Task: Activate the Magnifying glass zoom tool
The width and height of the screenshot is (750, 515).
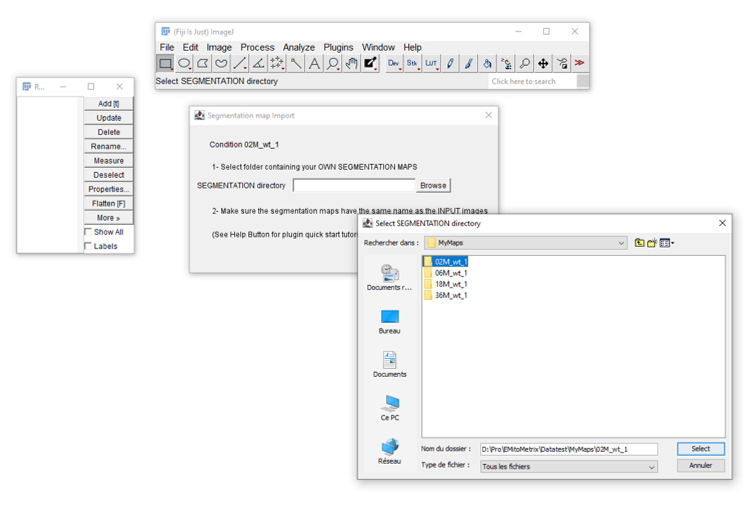Action: [333, 63]
